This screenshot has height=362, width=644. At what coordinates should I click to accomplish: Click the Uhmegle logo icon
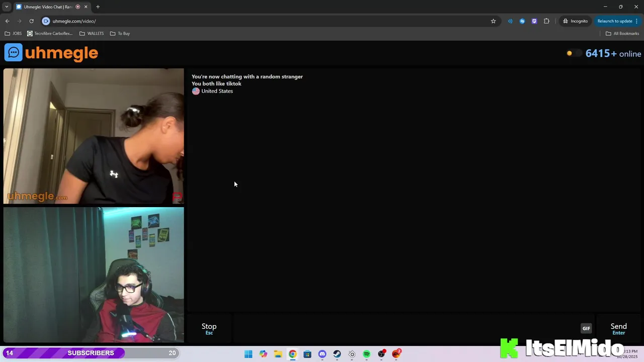point(14,53)
